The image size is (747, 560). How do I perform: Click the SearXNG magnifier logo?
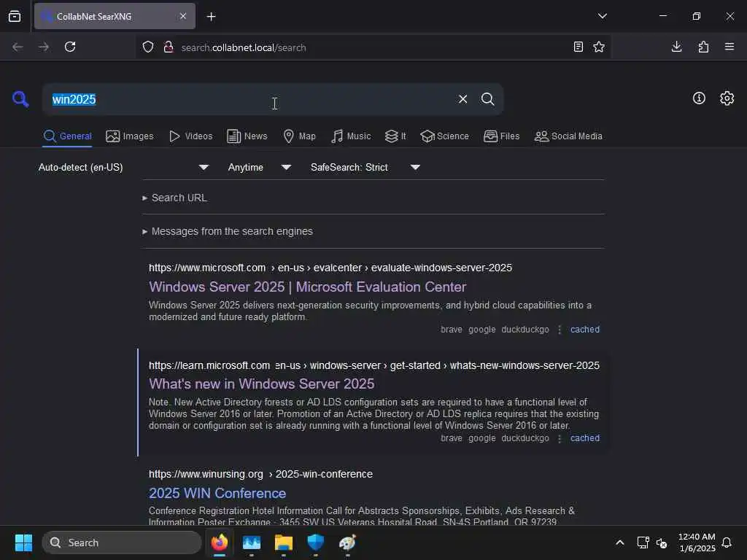pyautogui.click(x=20, y=99)
